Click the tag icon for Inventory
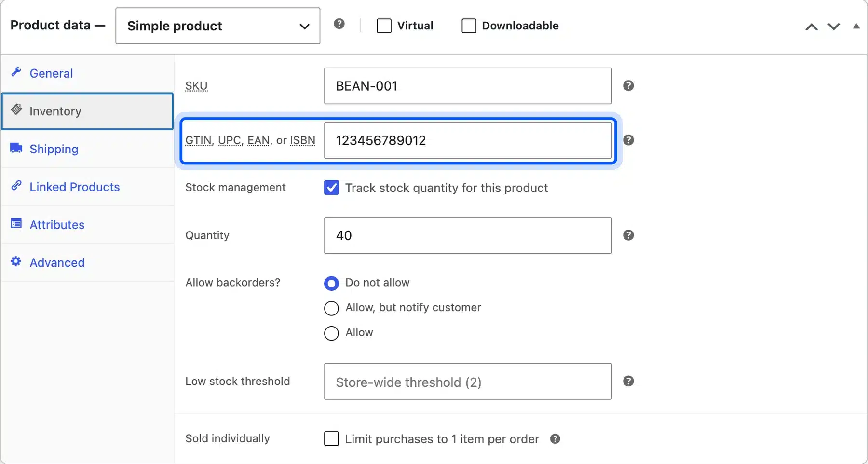Viewport: 868px width, 464px height. point(16,109)
